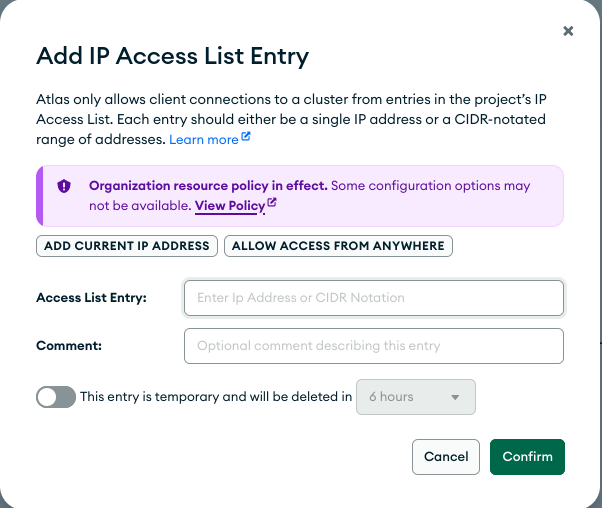Click the Add IP Access List Entry heading
This screenshot has width=602, height=508.
pyautogui.click(x=172, y=56)
